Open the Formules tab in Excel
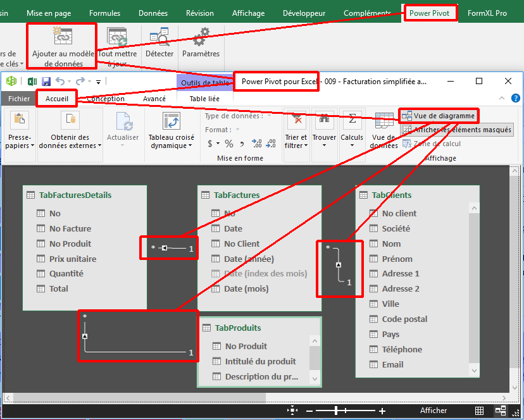This screenshot has height=420, width=524. point(104,13)
